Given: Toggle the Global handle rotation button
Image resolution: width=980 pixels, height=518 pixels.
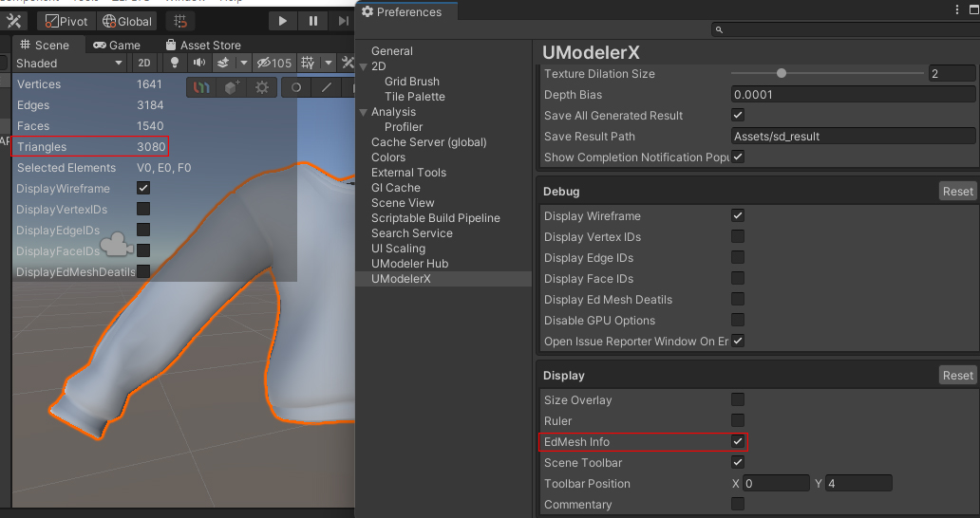Looking at the screenshot, I should 127,21.
